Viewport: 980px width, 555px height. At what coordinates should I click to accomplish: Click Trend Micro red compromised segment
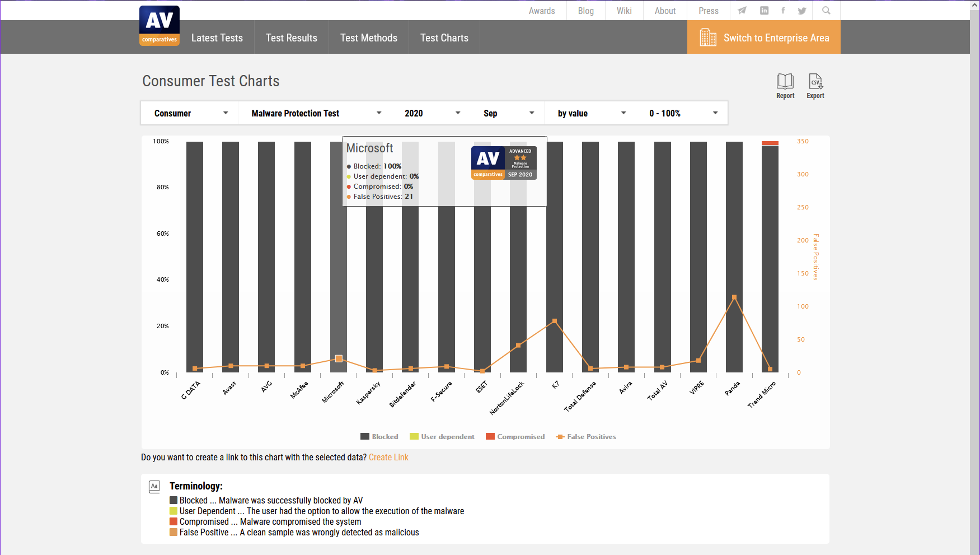click(770, 143)
